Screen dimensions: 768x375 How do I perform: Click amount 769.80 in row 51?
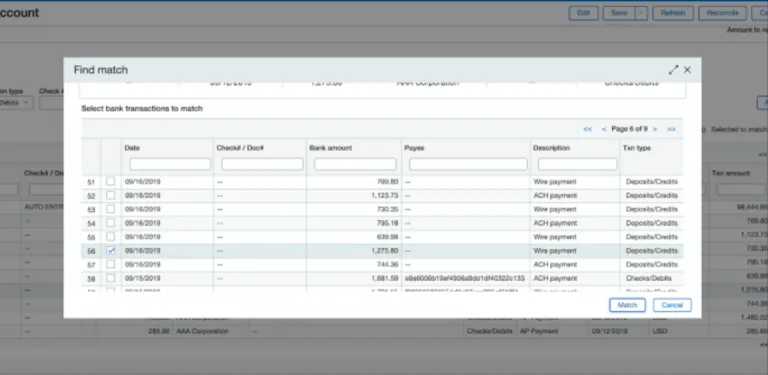(387, 182)
